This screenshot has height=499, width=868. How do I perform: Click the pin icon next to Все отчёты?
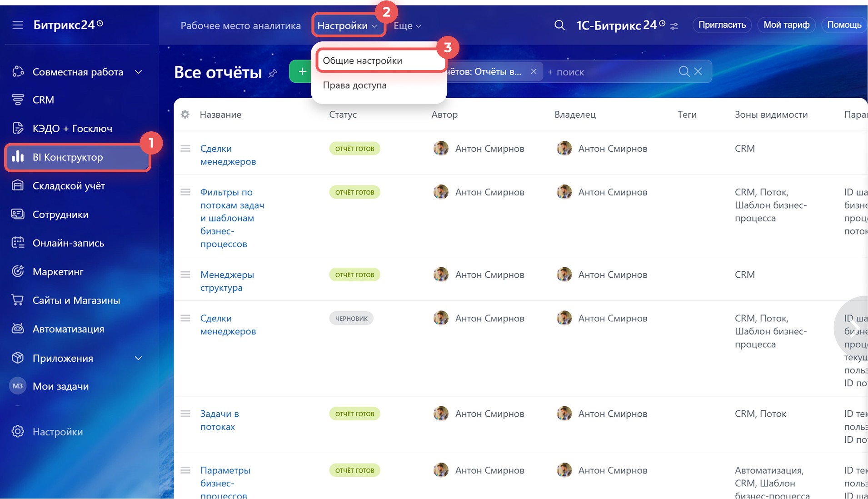coord(273,73)
